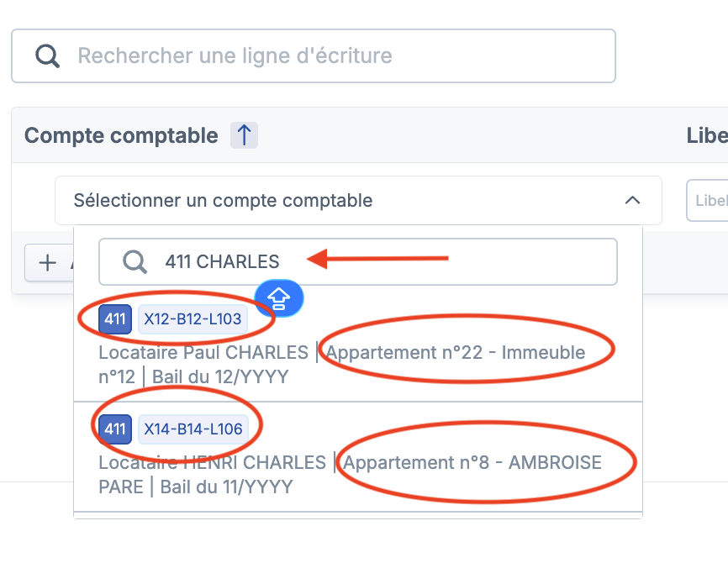728x563 pixels.
Task: Select the Locataire Paul CHARLES account
Action: coord(203,353)
